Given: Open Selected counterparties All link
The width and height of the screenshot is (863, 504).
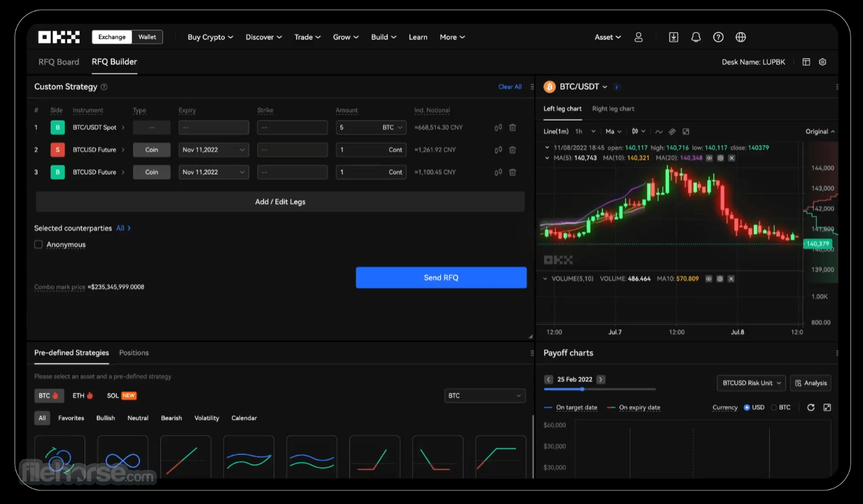Looking at the screenshot, I should coord(124,228).
